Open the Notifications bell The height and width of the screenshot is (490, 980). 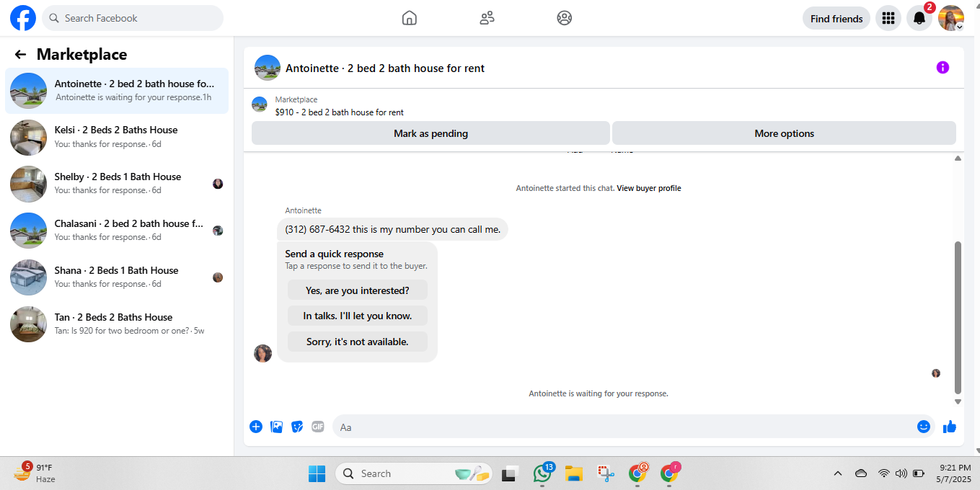(919, 18)
